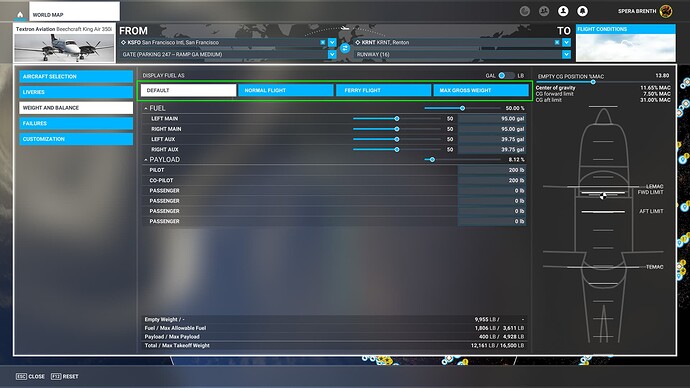Image resolution: width=690 pixels, height=388 pixels.
Task: Click the Spera Brenth avatar badge
Action: 666,11
